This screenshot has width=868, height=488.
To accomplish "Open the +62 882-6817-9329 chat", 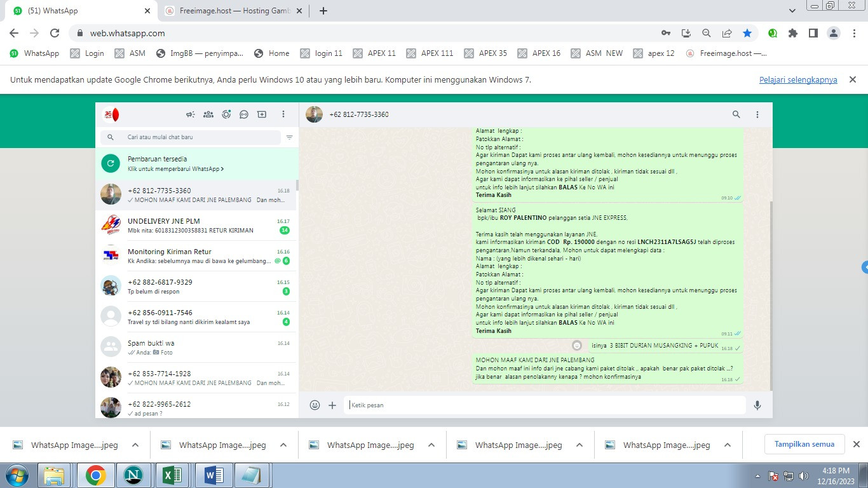I will [x=196, y=287].
